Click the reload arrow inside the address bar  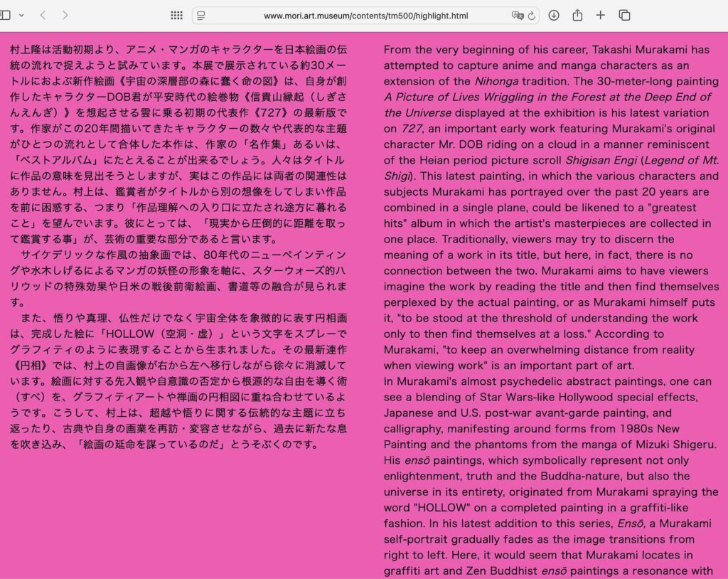point(531,15)
